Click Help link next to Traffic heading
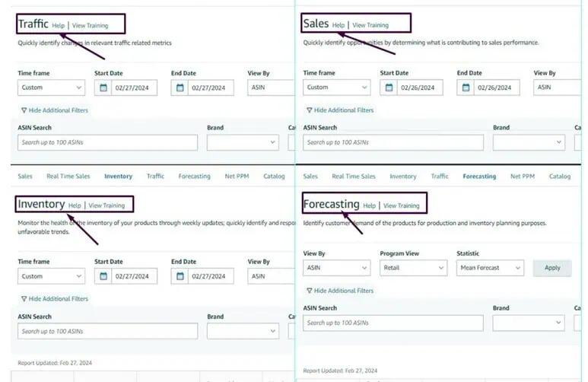This screenshot has height=382, width=588. (58, 26)
